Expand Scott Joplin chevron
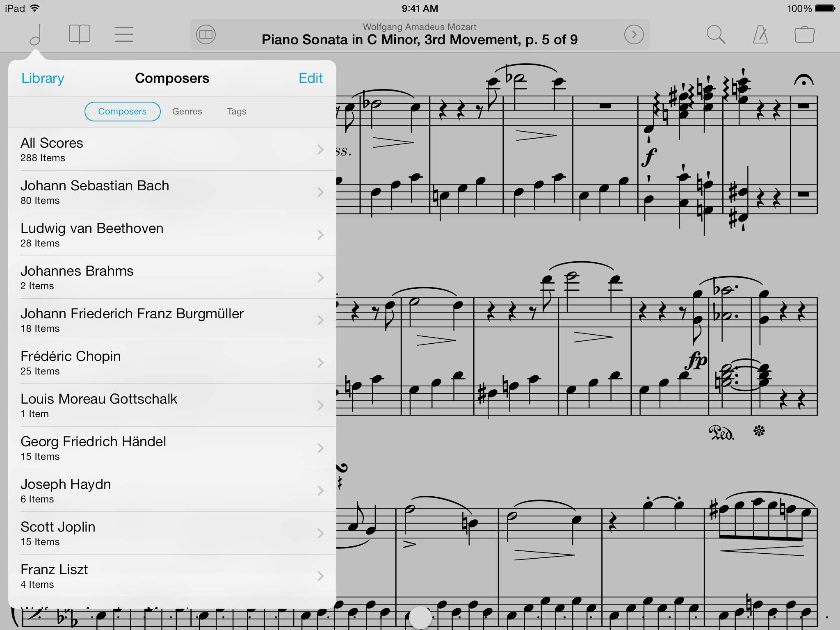 pyautogui.click(x=320, y=533)
